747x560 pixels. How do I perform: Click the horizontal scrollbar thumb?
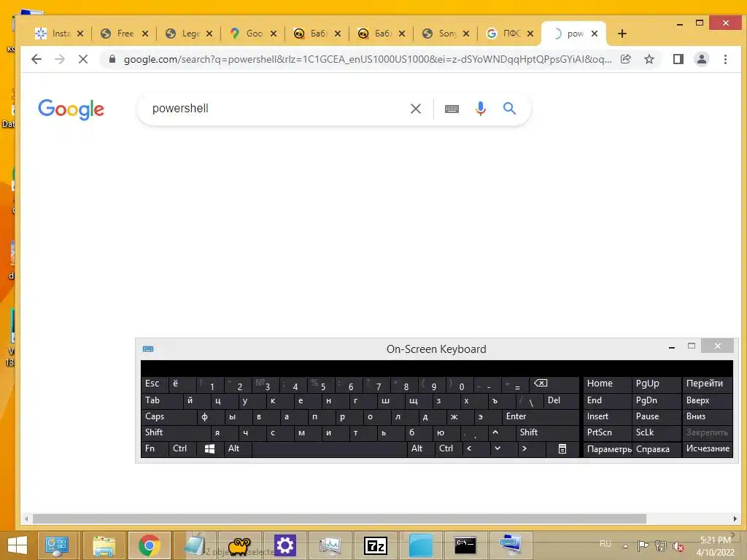pos(339,518)
